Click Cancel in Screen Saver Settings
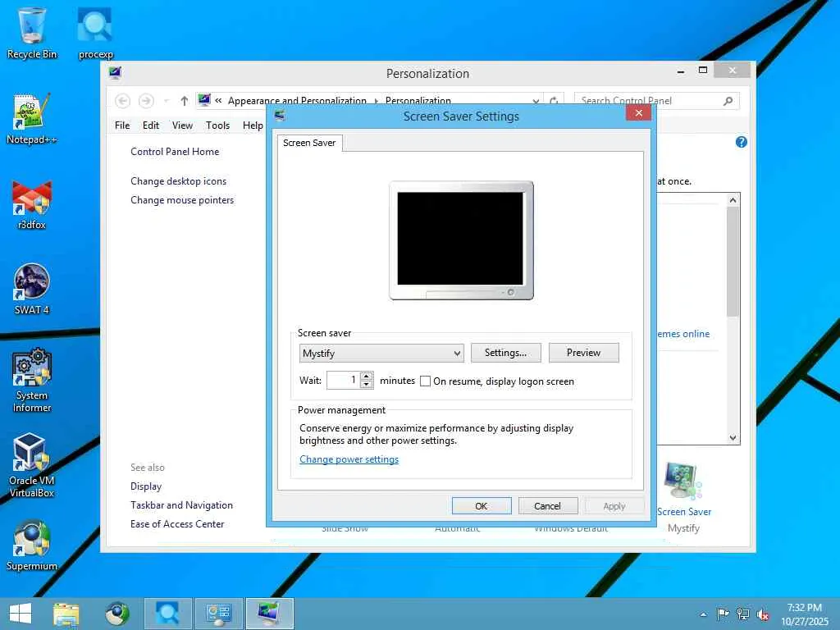The image size is (840, 630). [547, 505]
